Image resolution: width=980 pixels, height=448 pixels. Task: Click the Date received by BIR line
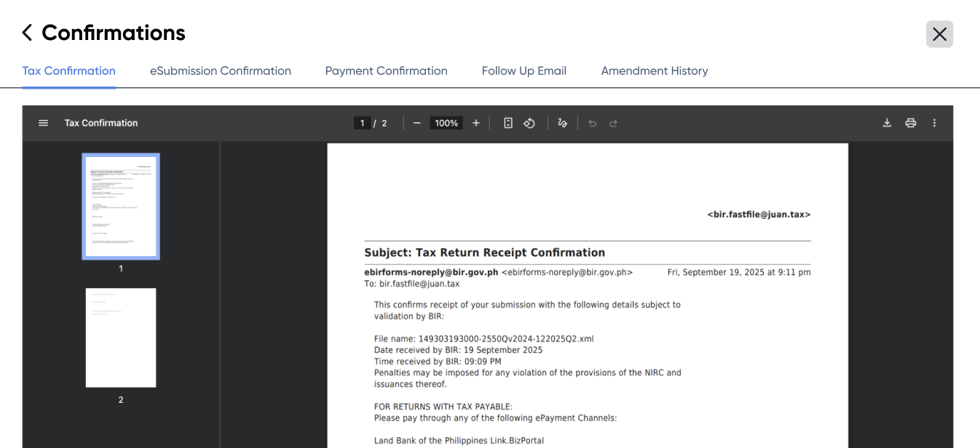(458, 350)
